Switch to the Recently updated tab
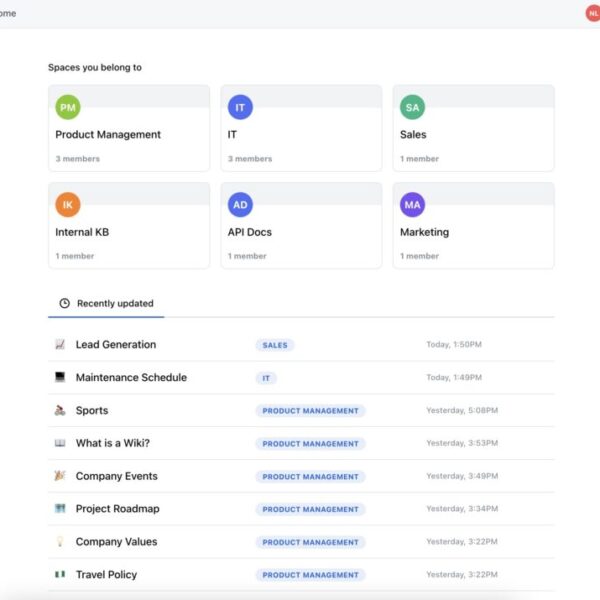This screenshot has width=600, height=600. [x=114, y=303]
